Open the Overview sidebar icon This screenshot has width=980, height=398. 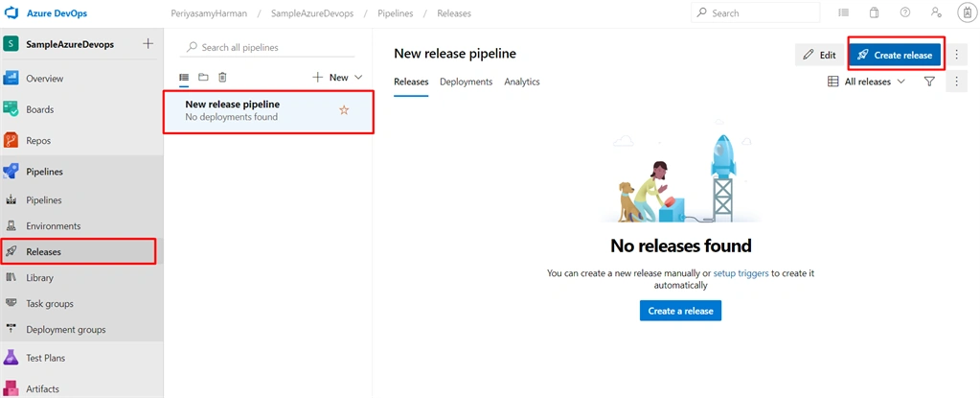coord(11,79)
